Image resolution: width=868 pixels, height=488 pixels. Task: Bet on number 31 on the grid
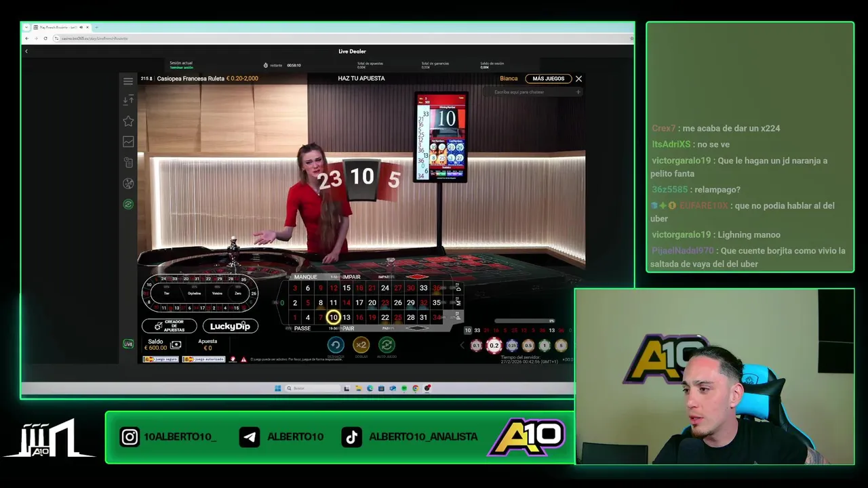[423, 317]
